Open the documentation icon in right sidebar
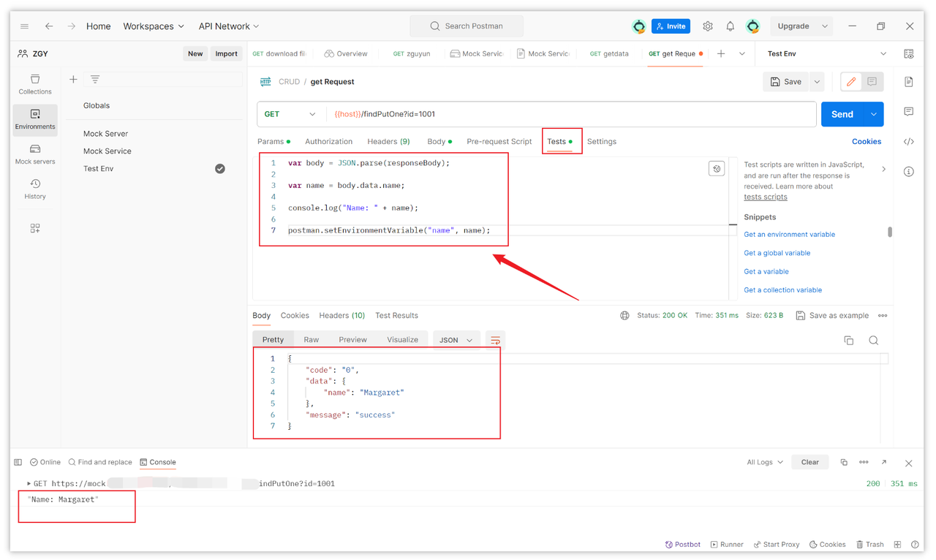936x560 pixels. point(909,82)
